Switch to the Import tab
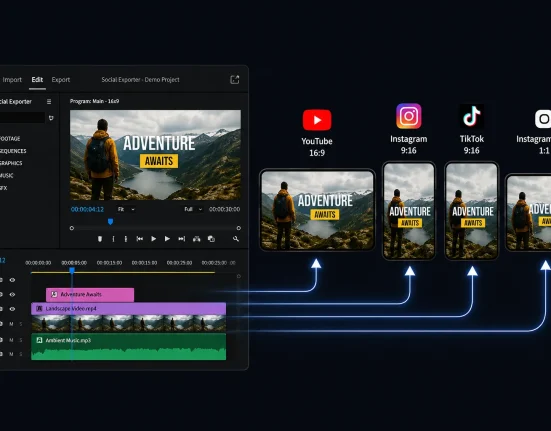 coord(12,80)
